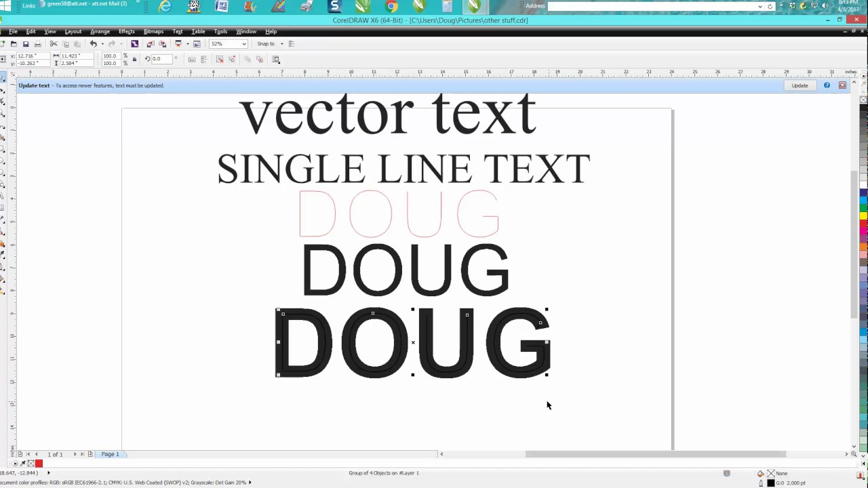Select the yellow swatch in color palette

(x=863, y=216)
